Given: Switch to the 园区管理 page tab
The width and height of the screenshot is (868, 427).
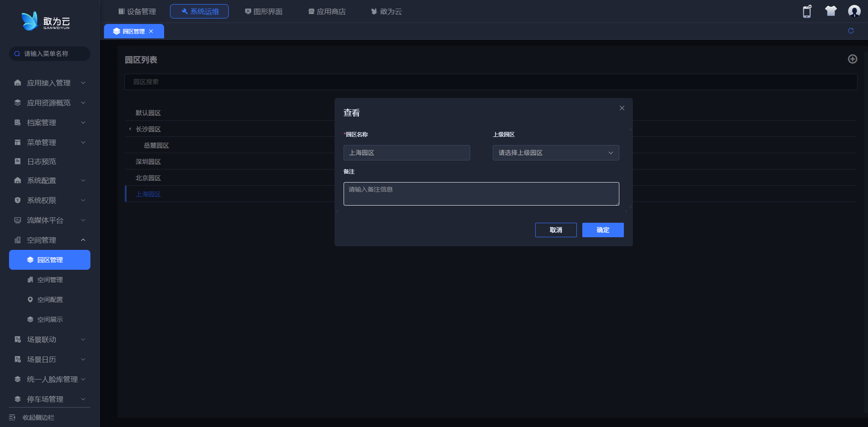Looking at the screenshot, I should point(134,31).
